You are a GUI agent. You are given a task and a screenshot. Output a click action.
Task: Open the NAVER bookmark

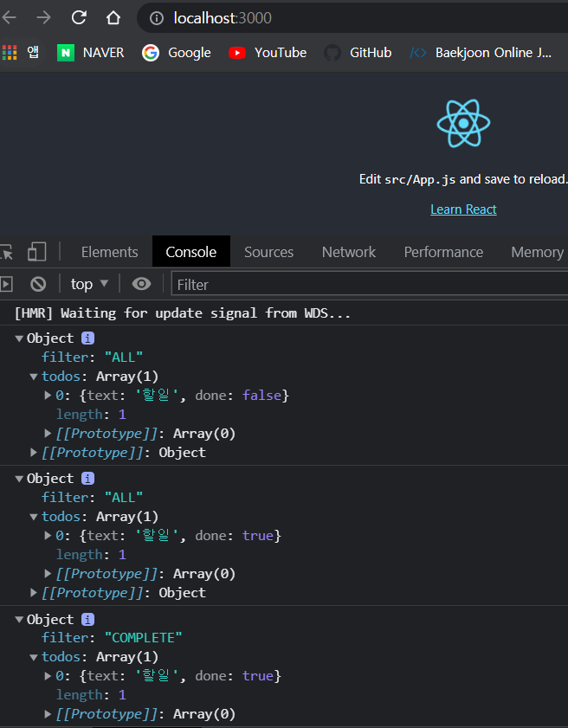click(91, 53)
